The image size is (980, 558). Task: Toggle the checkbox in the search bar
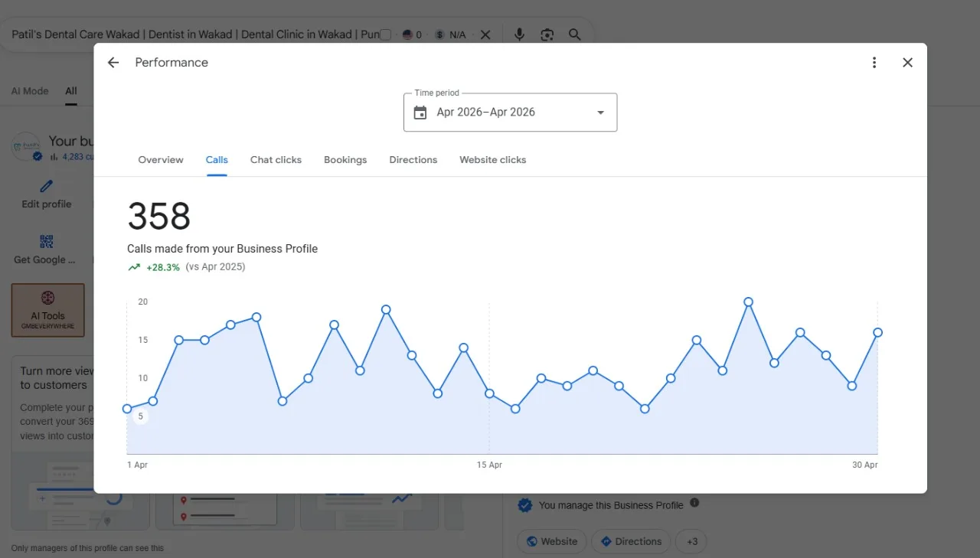[x=386, y=34]
